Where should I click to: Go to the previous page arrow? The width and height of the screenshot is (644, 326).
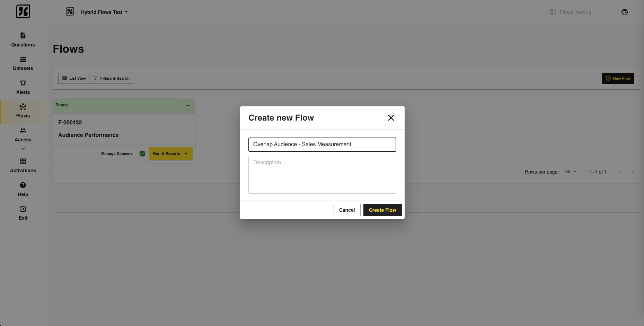(x=620, y=171)
